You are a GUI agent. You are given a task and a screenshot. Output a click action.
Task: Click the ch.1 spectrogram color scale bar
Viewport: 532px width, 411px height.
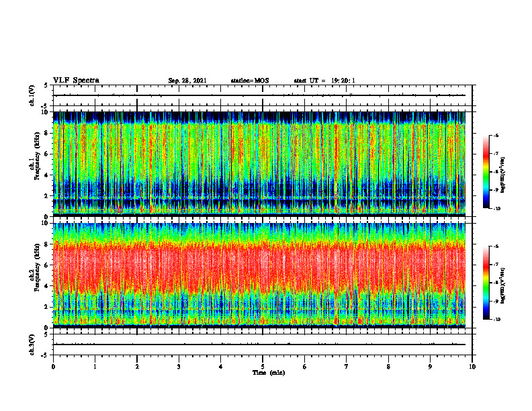486,172
